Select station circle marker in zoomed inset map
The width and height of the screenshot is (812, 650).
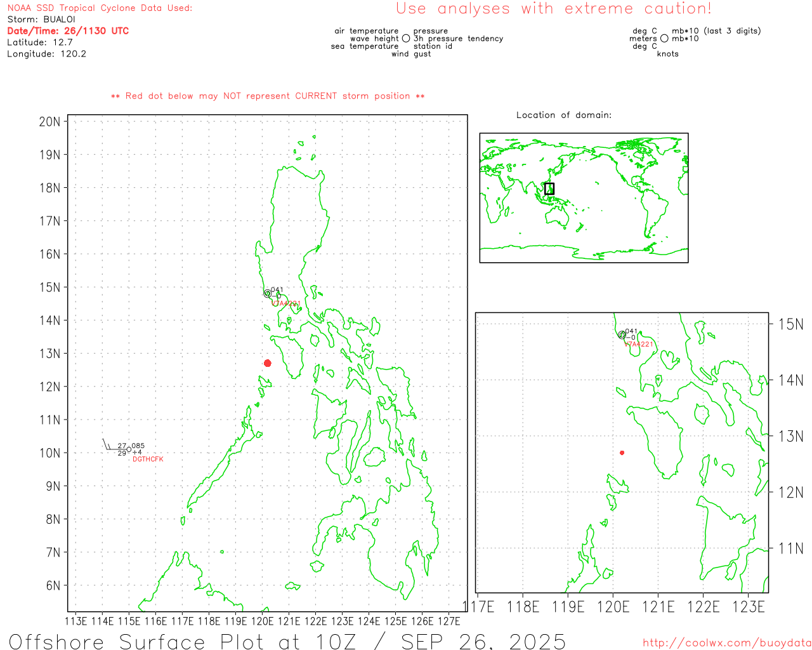click(x=622, y=335)
